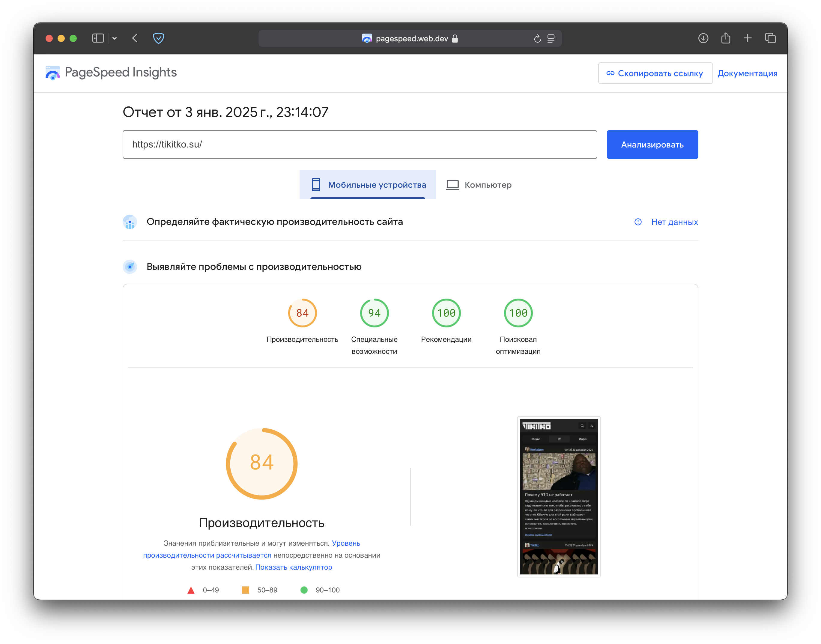Image resolution: width=821 pixels, height=644 pixels.
Task: Click the privacy shield icon
Action: coord(158,38)
